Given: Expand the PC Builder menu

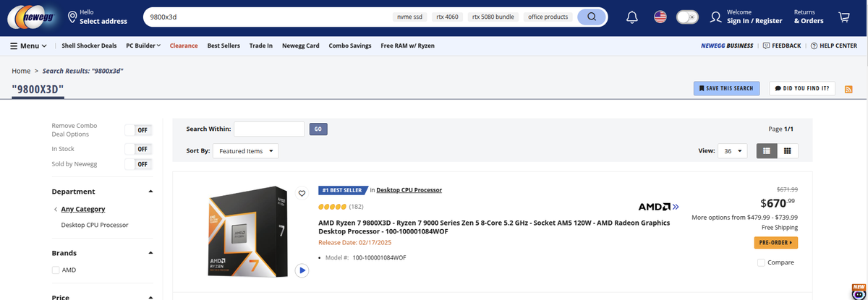Looking at the screenshot, I should (143, 46).
